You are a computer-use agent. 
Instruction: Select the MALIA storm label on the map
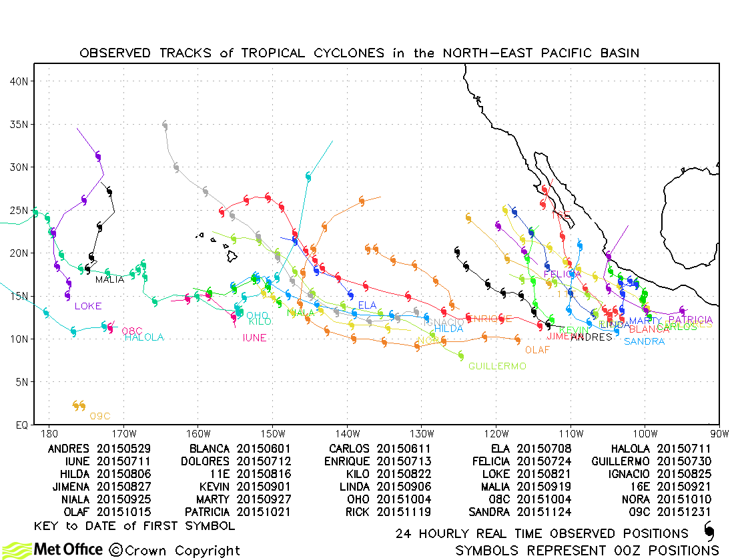(x=109, y=279)
